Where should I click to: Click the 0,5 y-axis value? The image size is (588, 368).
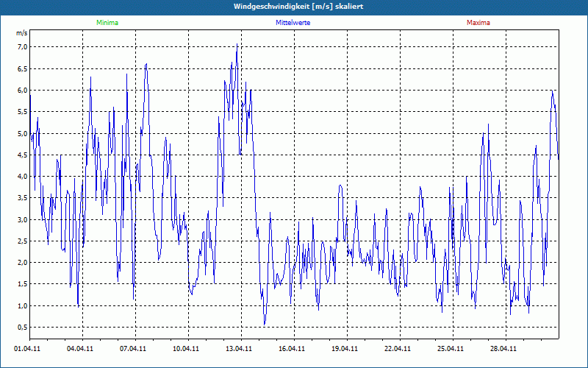pos(23,327)
